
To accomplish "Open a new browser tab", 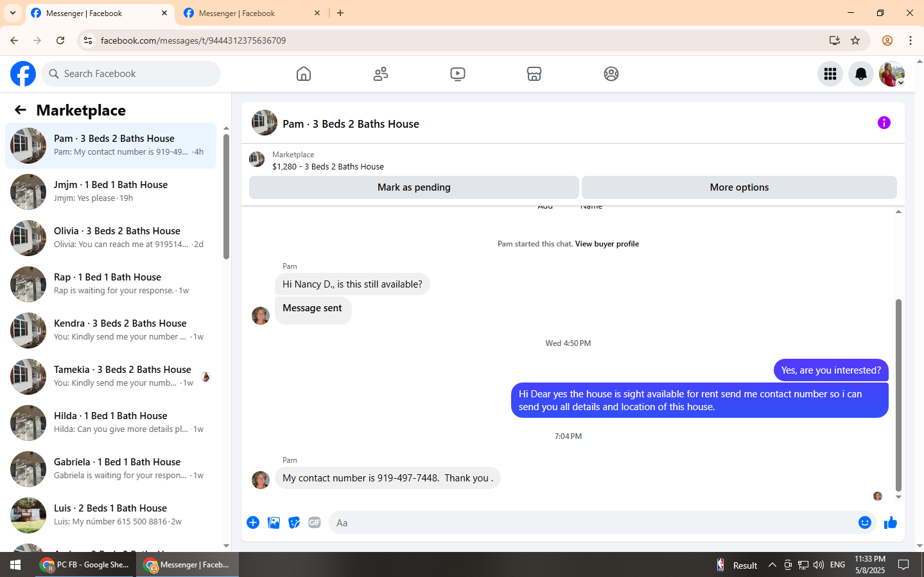I will 340,13.
